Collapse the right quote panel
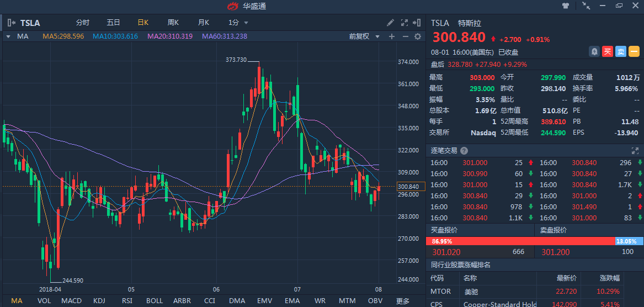 point(417,23)
